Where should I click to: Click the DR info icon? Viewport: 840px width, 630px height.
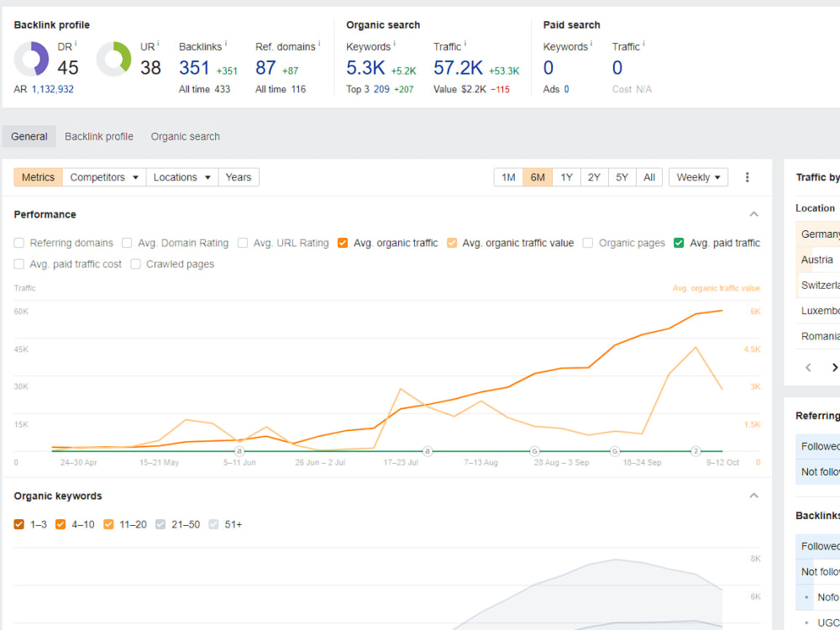(x=76, y=44)
